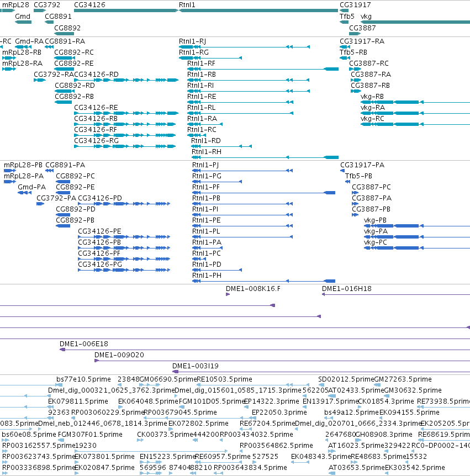Select BAC clone DME1-016H18
This screenshot has width=470, height=476.
pos(346,289)
